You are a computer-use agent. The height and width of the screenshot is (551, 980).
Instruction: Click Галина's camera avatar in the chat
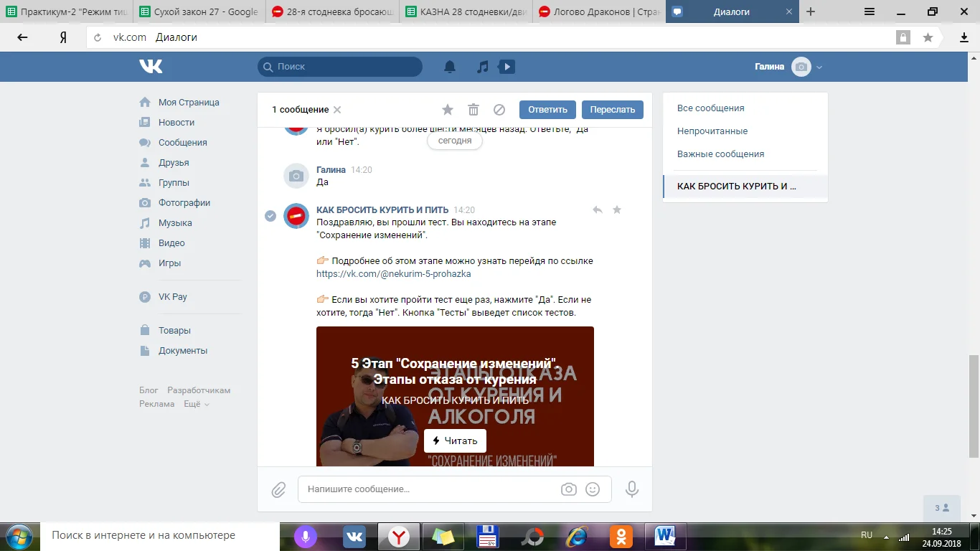point(296,175)
